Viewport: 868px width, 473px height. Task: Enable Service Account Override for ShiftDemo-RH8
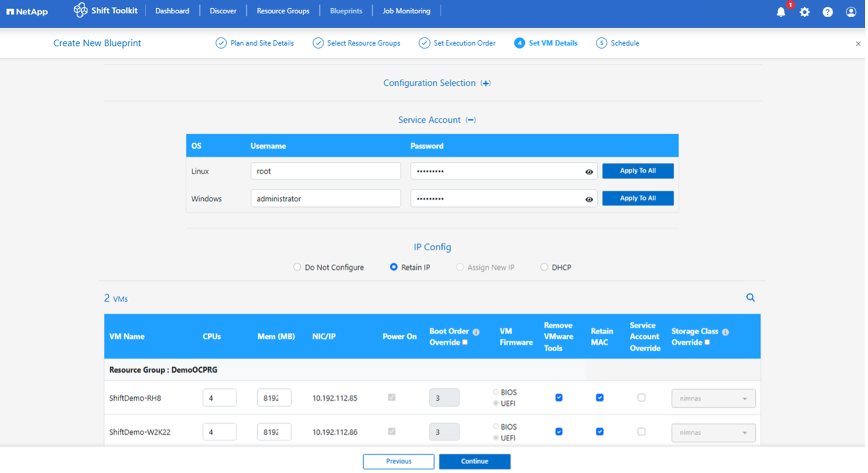point(641,398)
